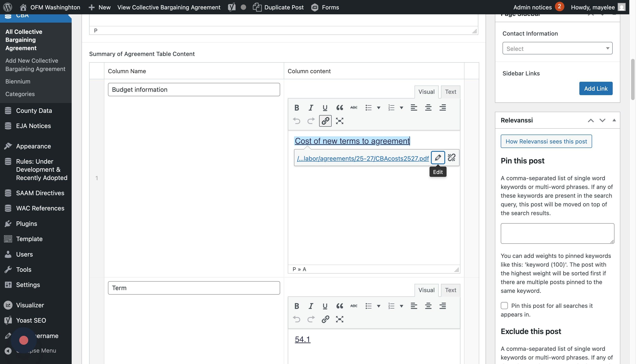Open bulleted list options arrow in Budget editor

click(379, 108)
